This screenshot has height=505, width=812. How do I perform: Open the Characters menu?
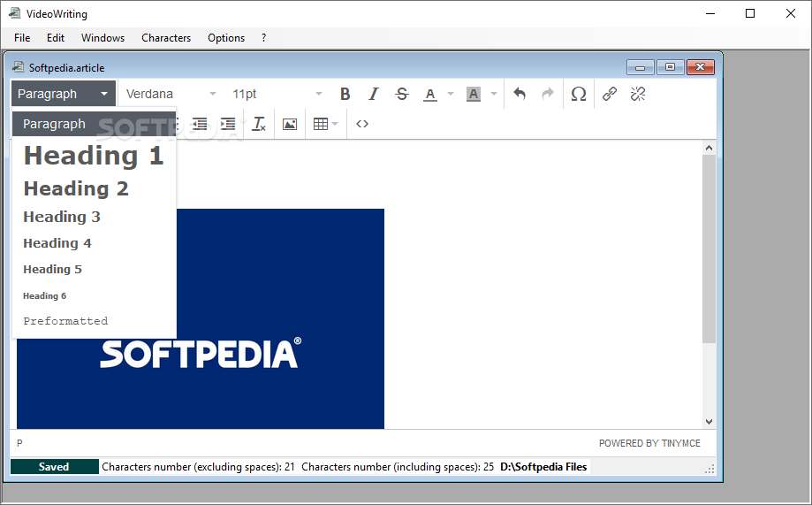point(166,38)
